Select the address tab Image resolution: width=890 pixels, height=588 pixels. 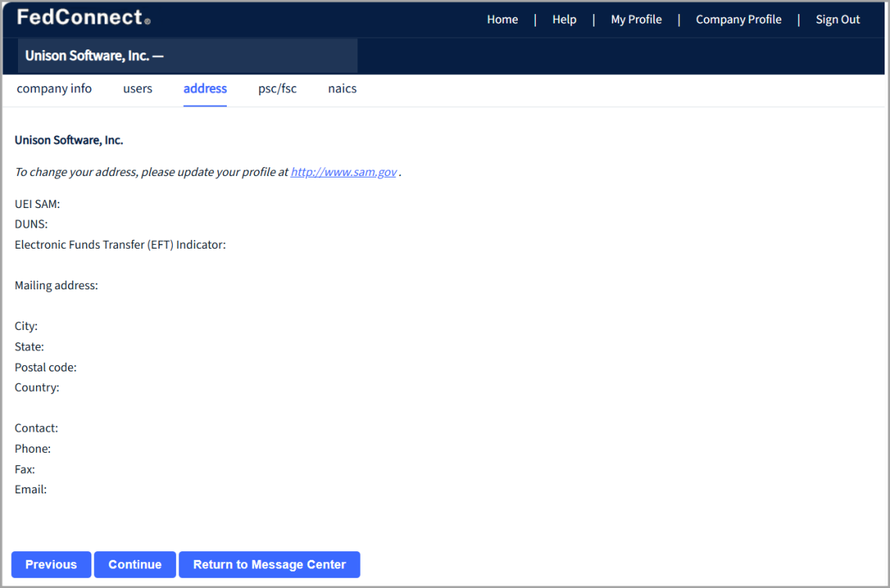pyautogui.click(x=205, y=88)
